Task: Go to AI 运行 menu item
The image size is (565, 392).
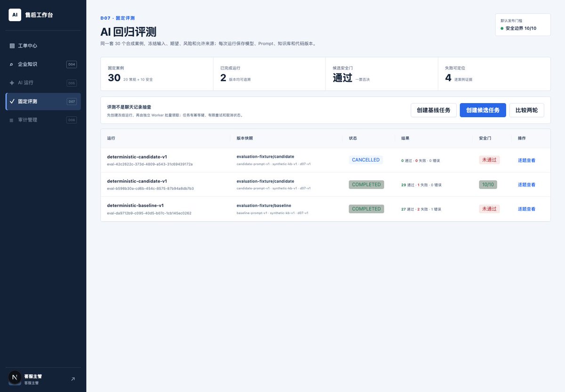Action: [x=43, y=83]
